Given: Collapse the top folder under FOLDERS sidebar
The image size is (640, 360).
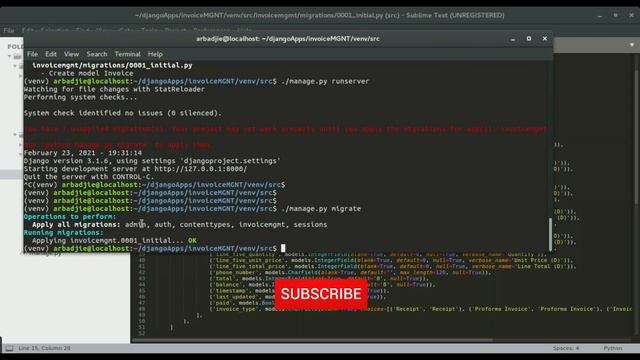Looking at the screenshot, I should click(9, 56).
